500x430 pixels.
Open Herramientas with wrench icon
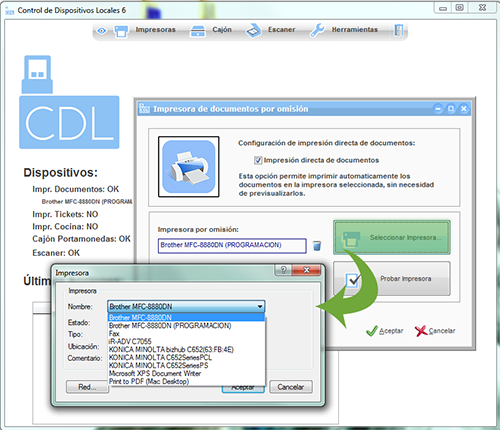click(x=344, y=30)
